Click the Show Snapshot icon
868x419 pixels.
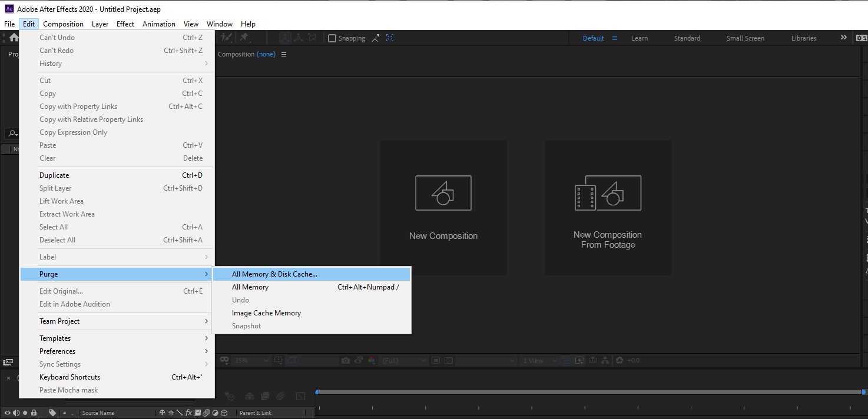click(359, 360)
